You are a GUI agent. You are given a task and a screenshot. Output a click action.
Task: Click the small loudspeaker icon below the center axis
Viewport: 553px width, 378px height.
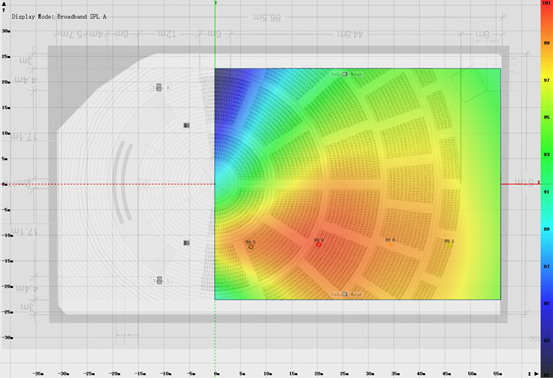pos(187,243)
